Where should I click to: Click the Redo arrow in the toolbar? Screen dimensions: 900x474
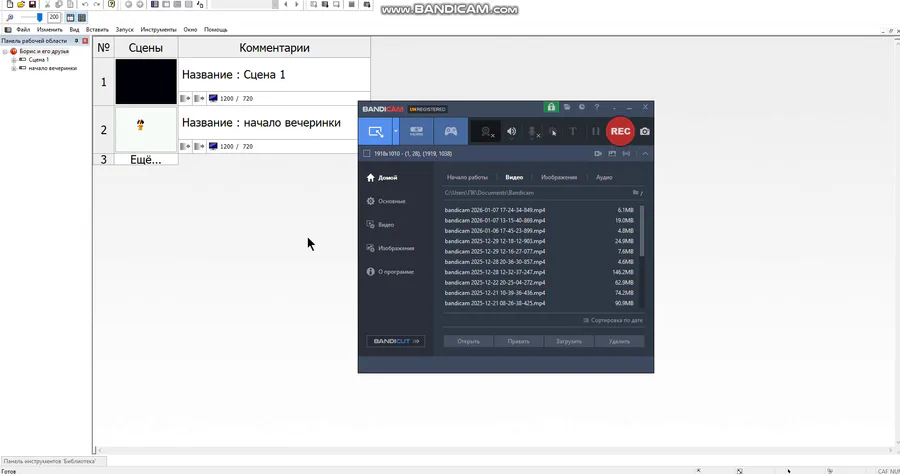point(97,4)
